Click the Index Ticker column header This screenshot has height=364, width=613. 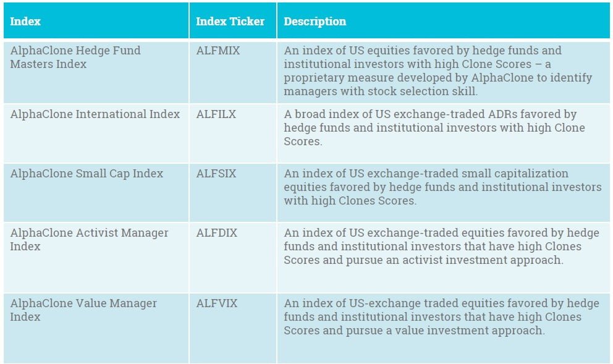coord(230,21)
